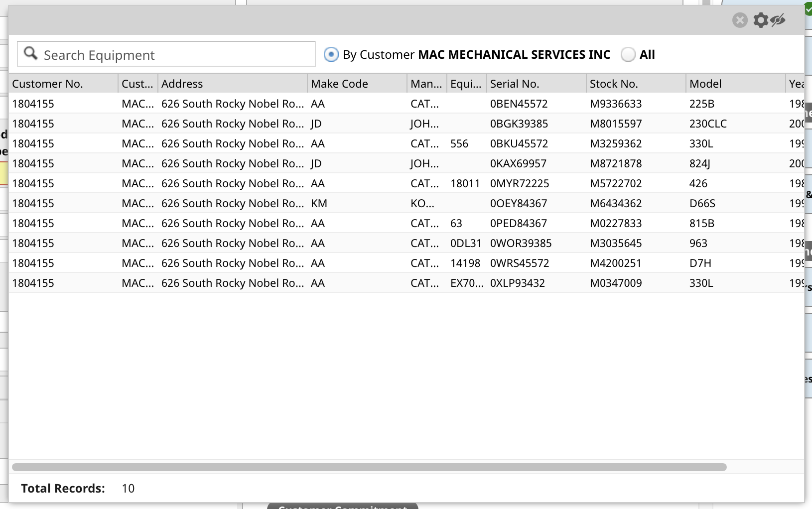Select serial number 0OEY84367
The height and width of the screenshot is (509, 812).
point(519,203)
